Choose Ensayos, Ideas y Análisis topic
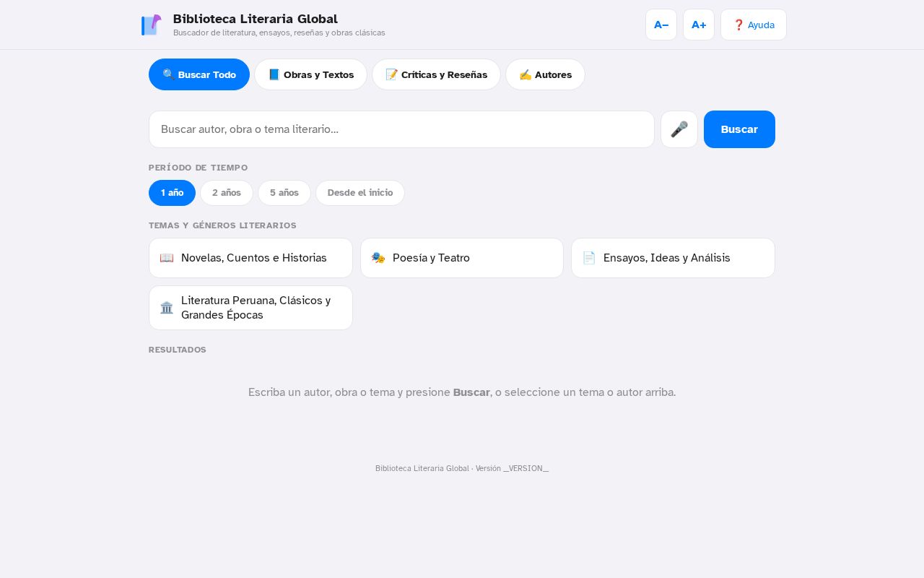 (x=673, y=258)
